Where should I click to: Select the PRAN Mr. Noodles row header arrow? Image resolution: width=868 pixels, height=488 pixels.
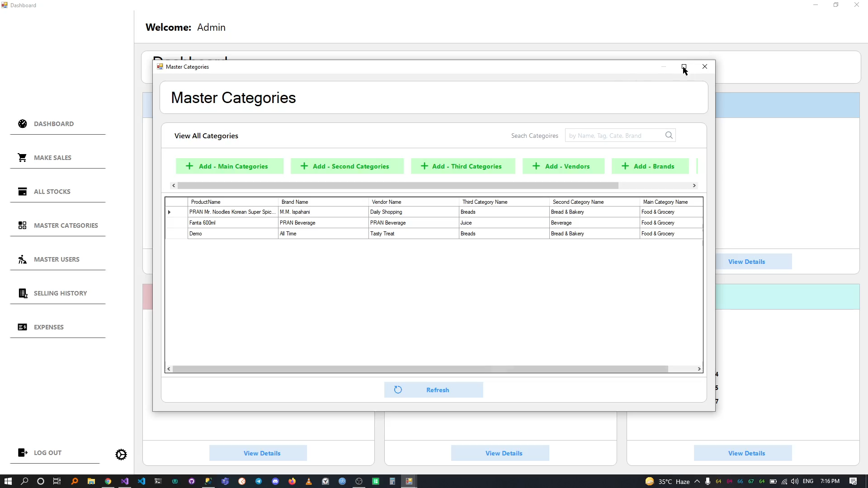170,212
